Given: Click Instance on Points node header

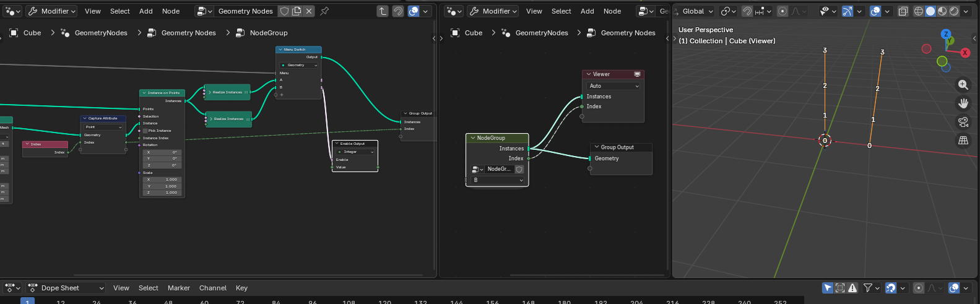Looking at the screenshot, I should pyautogui.click(x=162, y=93).
